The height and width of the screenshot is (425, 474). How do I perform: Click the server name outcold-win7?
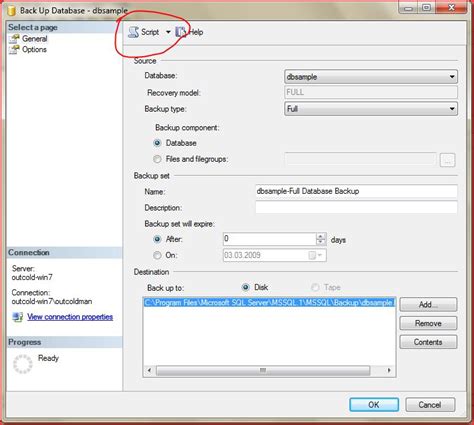click(x=32, y=277)
